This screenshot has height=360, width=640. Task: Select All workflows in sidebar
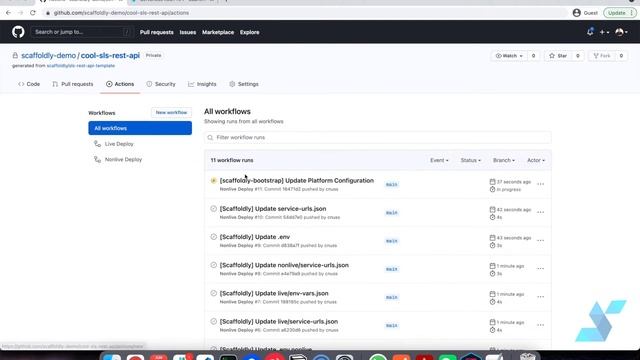[140, 128]
